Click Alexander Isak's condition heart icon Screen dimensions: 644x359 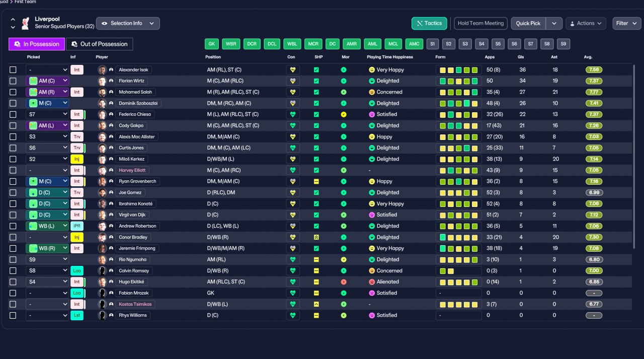pyautogui.click(x=293, y=70)
